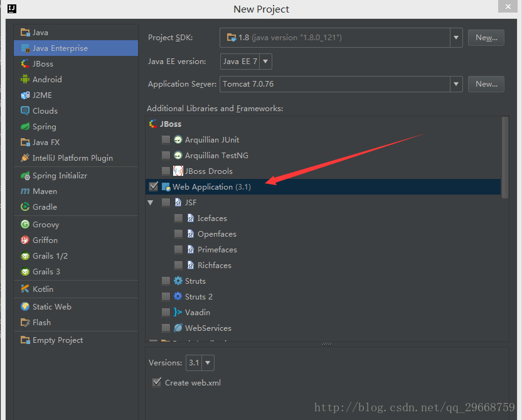522x420 pixels.
Task: Uncheck the Web Application checkbox
Action: [x=154, y=186]
